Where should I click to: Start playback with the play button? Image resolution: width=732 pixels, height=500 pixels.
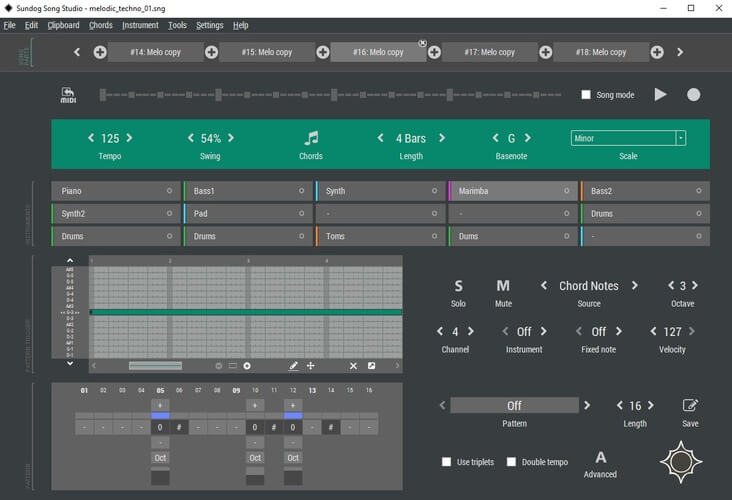click(660, 95)
